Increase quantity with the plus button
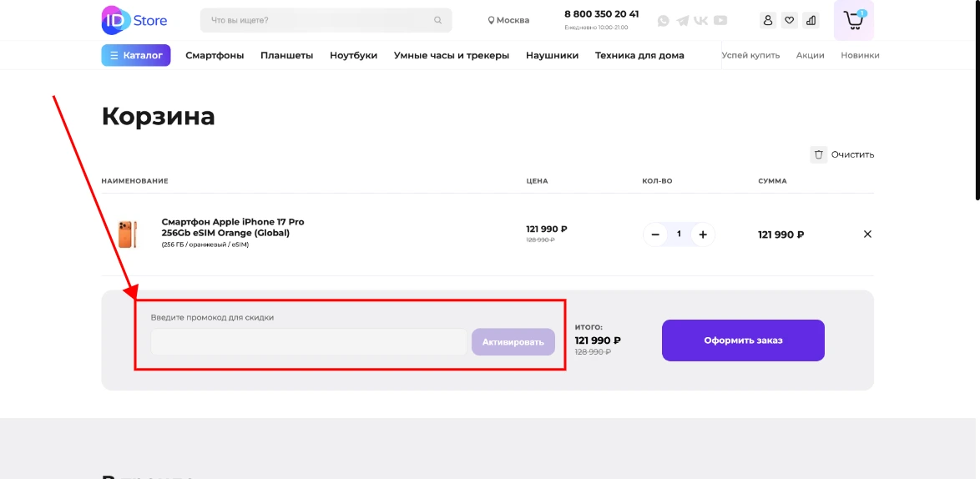 click(703, 234)
